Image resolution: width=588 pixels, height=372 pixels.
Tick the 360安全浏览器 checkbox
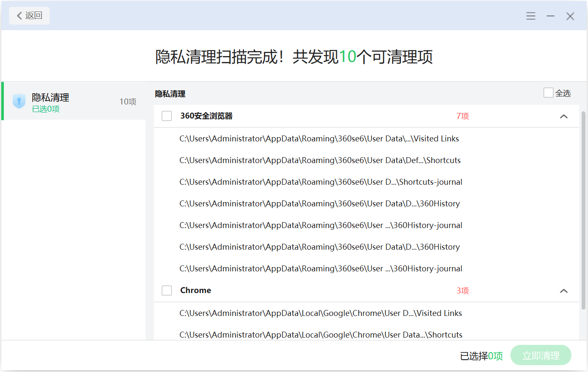167,116
